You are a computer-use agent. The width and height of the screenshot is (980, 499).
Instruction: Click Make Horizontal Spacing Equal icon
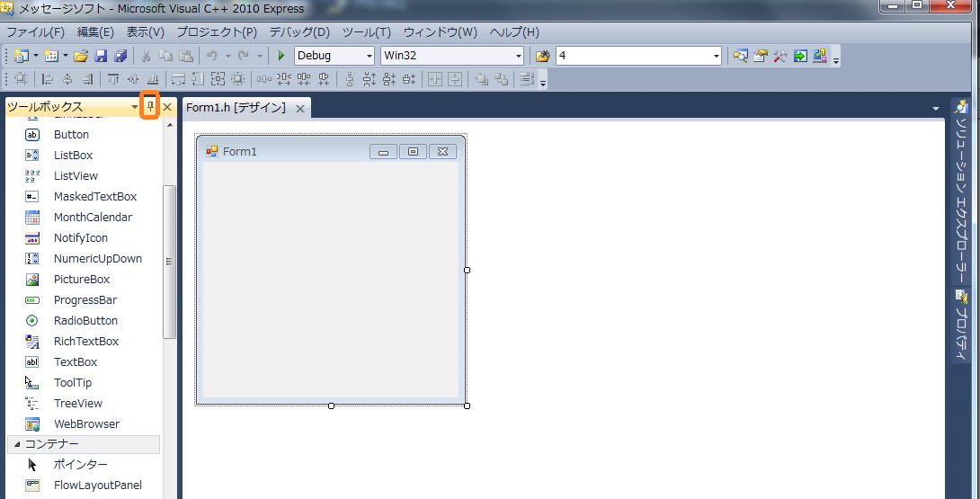[x=264, y=79]
